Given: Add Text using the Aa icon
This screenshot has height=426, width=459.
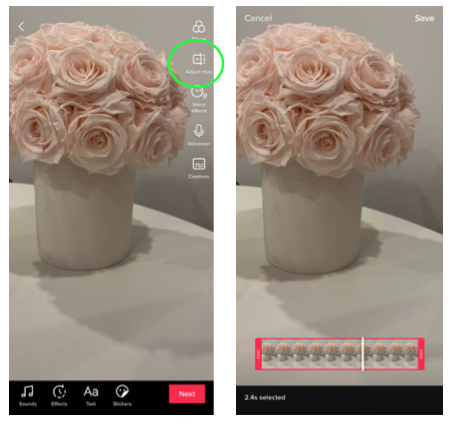Looking at the screenshot, I should [x=91, y=396].
